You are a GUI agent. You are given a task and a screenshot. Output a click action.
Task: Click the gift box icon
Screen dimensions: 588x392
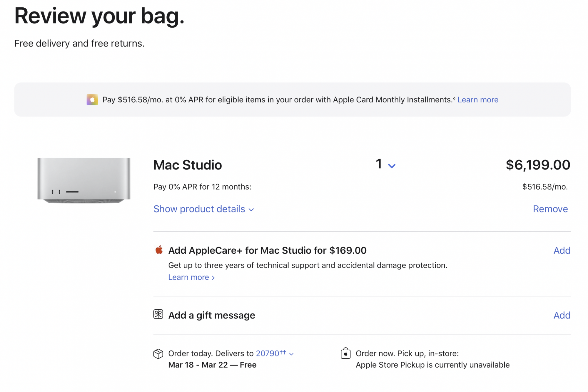[158, 314]
